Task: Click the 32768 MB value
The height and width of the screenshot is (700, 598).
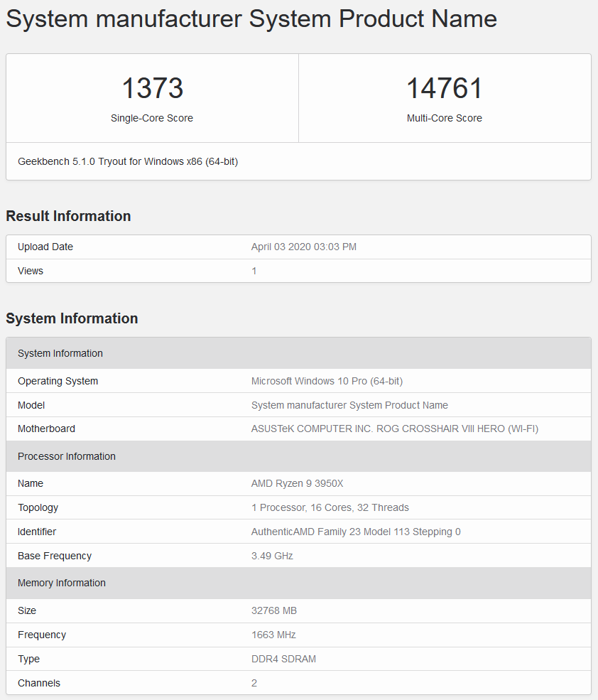Action: [274, 610]
